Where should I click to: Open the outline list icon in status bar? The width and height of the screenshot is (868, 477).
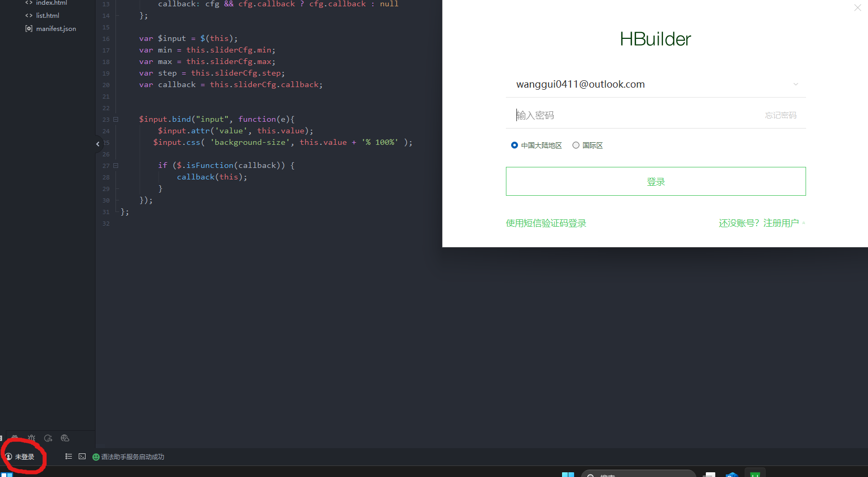(x=68, y=457)
